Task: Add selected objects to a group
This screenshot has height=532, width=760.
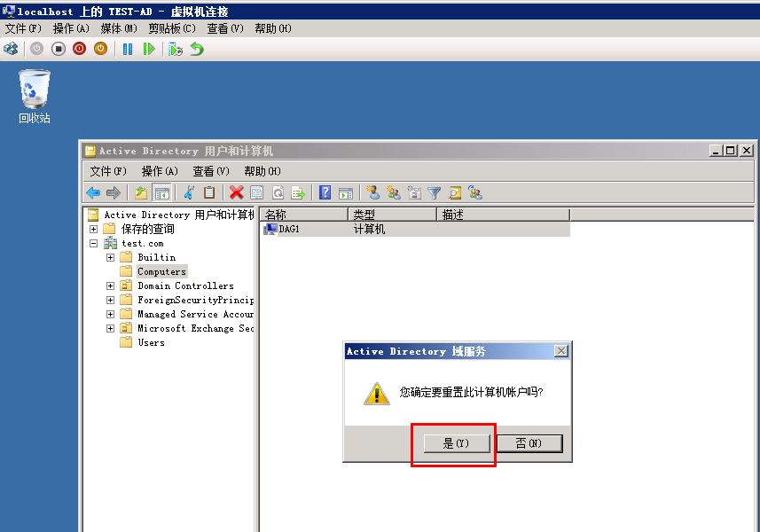Action: [475, 192]
